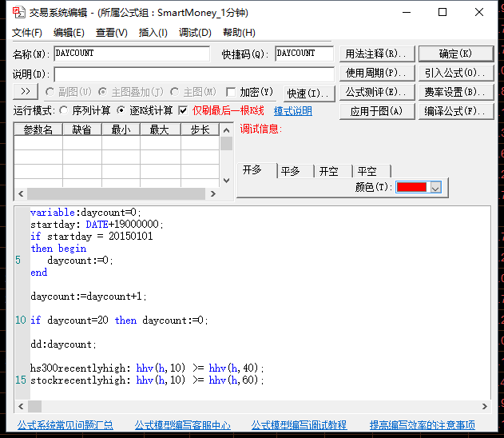
Task: Click the 确定(K) button
Action: coord(456,54)
